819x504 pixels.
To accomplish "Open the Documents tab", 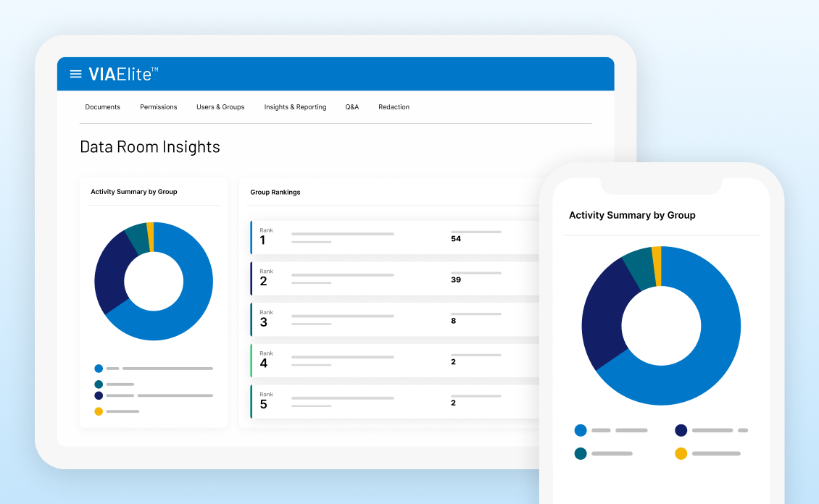I will point(102,106).
